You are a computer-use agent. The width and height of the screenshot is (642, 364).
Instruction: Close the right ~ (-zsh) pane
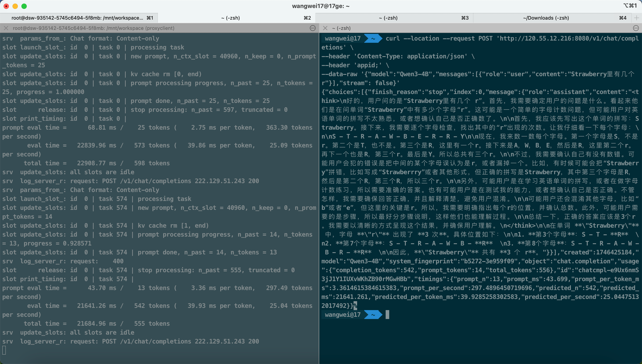click(x=325, y=28)
